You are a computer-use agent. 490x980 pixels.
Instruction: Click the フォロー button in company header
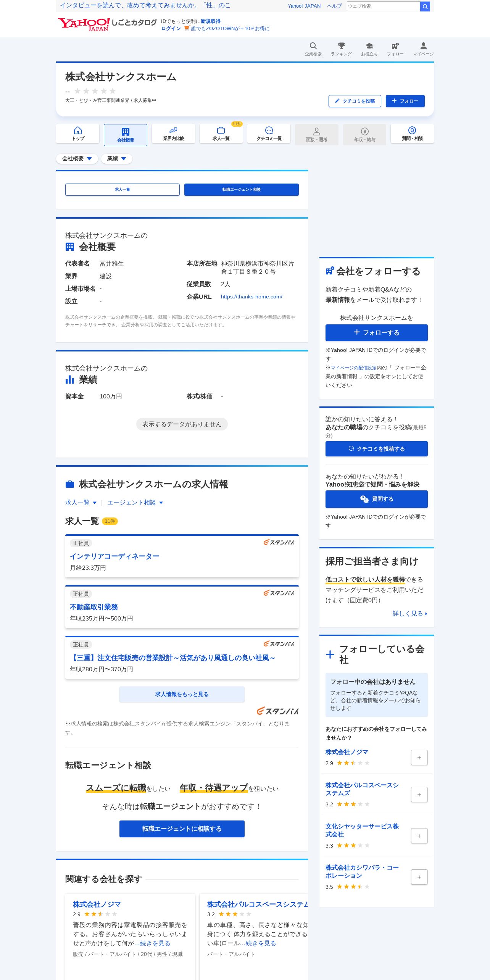[x=405, y=101]
